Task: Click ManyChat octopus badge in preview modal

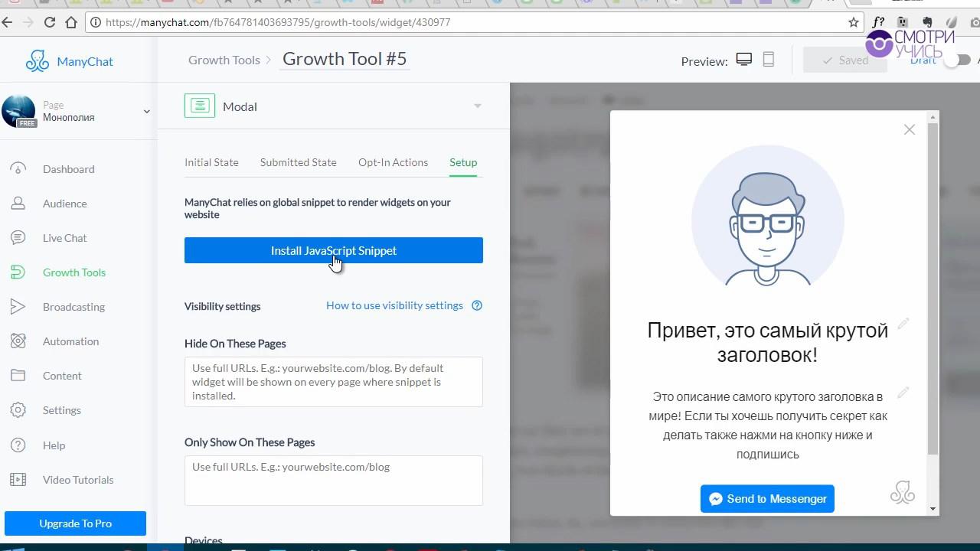Action: click(903, 491)
